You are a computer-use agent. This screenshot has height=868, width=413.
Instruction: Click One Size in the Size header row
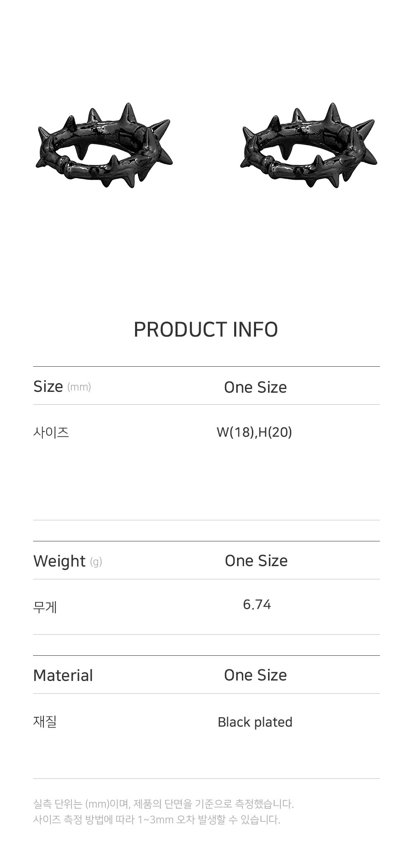255,387
